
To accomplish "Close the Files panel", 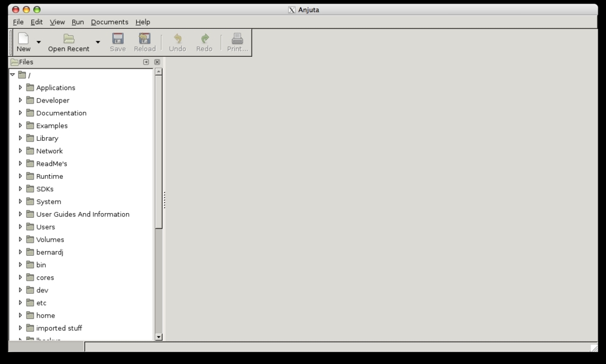I will 157,62.
